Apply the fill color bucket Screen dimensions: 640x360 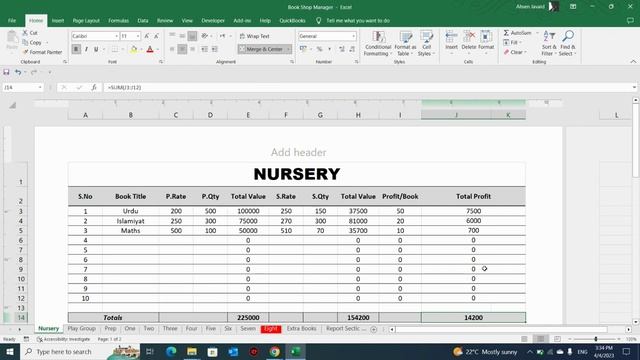pyautogui.click(x=133, y=49)
